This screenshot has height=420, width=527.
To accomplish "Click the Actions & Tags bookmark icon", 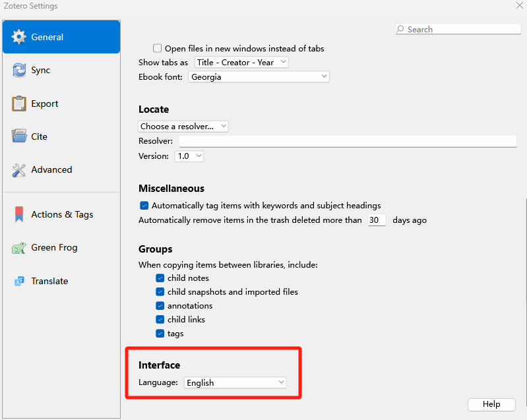I will point(19,214).
